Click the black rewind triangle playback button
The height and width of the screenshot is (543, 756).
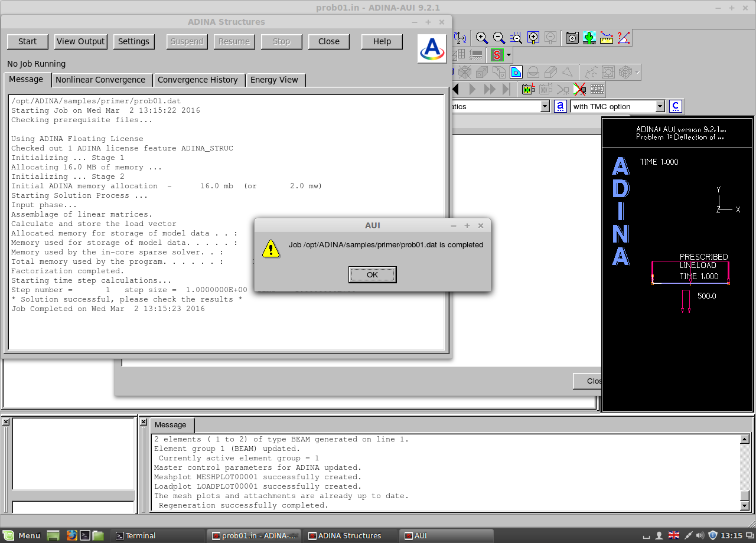pos(455,90)
